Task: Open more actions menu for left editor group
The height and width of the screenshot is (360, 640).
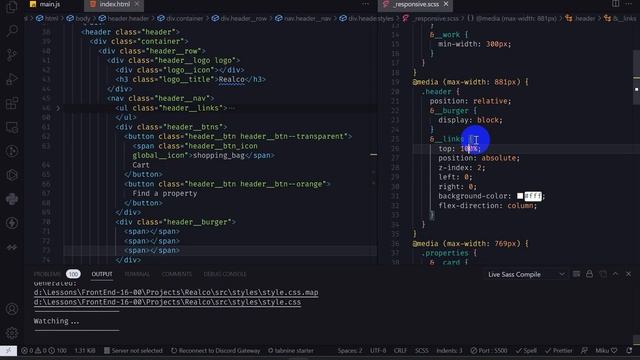Action: point(365,4)
